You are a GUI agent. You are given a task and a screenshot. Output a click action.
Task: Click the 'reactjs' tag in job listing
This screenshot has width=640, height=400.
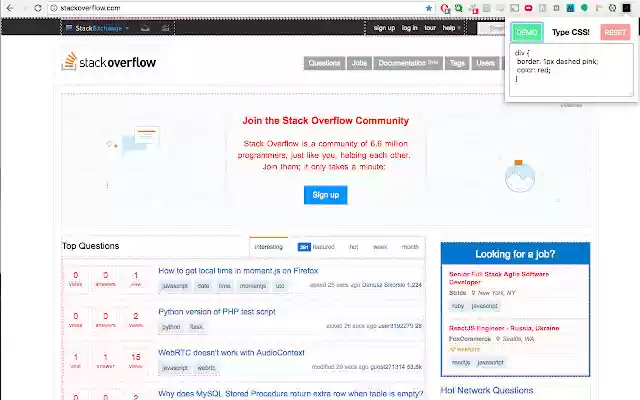coord(461,362)
